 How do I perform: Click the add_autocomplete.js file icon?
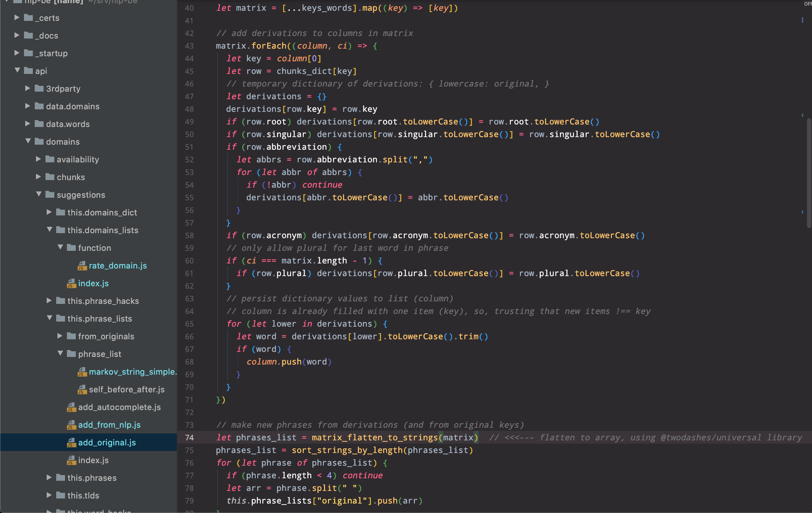[x=71, y=407]
